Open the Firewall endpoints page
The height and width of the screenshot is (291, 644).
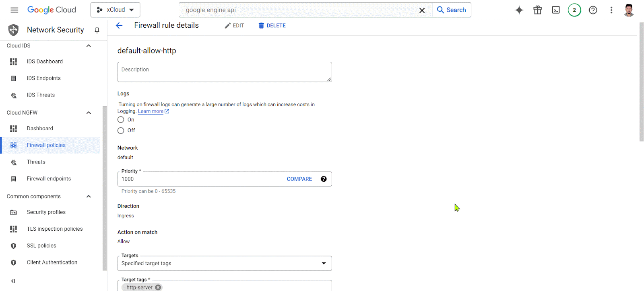click(49, 178)
